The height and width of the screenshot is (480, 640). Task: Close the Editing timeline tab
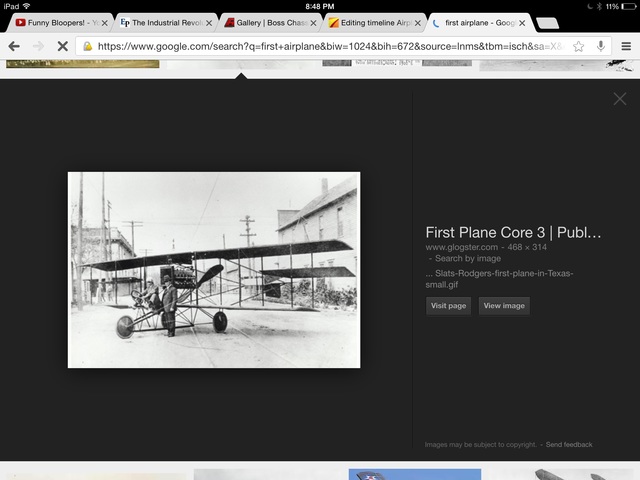click(x=418, y=23)
